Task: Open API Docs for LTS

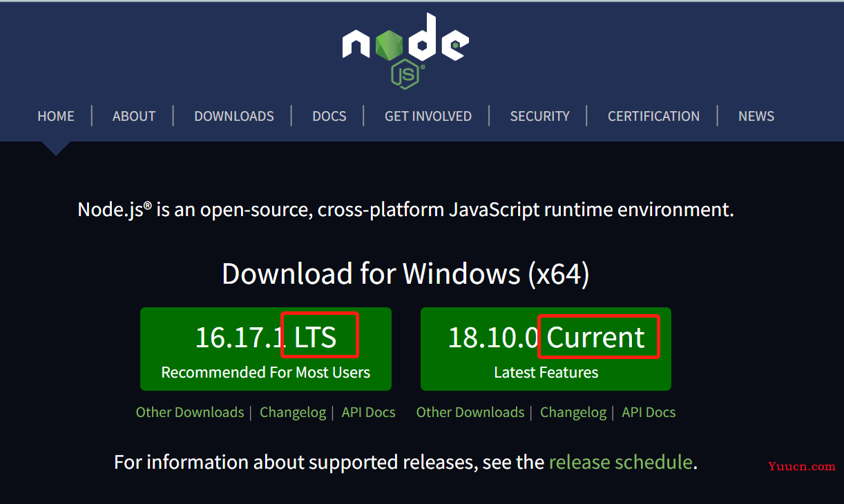Action: (369, 412)
